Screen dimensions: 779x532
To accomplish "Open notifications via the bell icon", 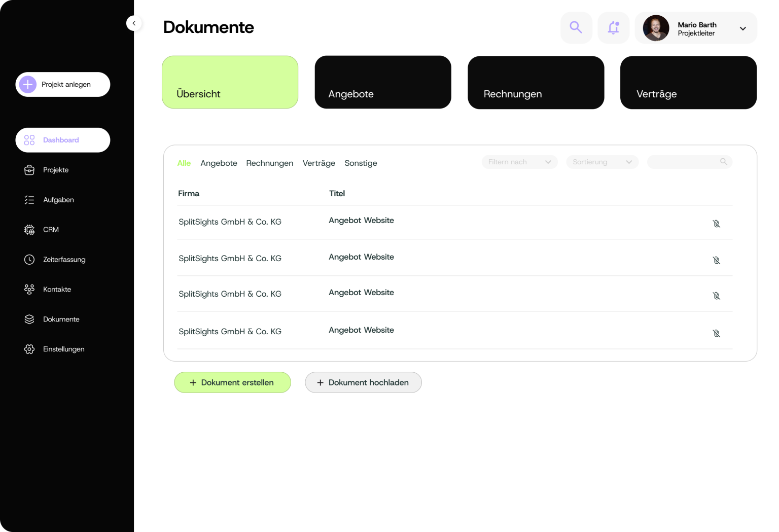I will [613, 27].
